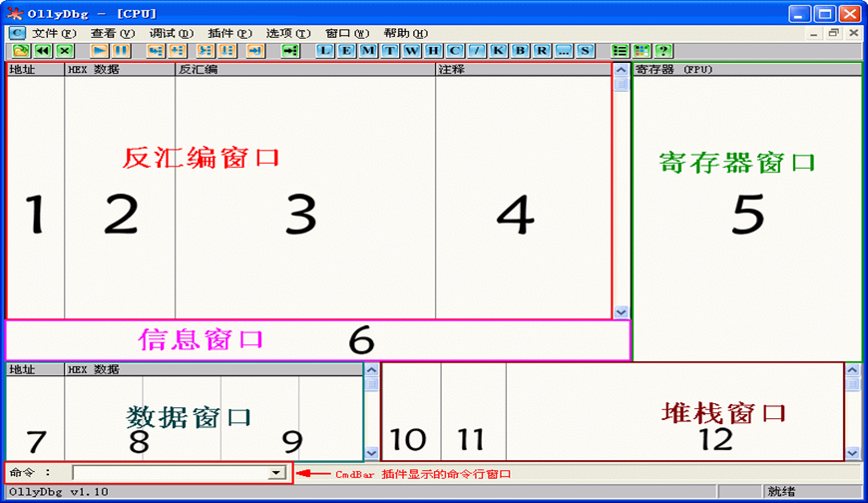Open the Log window with L button
Screen dimensions: 868x503
point(325,51)
